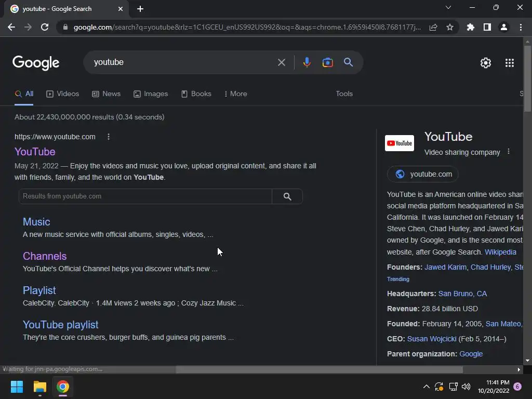Image resolution: width=532 pixels, height=399 pixels.
Task: Click the youtube.com site search button
Action: click(x=287, y=196)
